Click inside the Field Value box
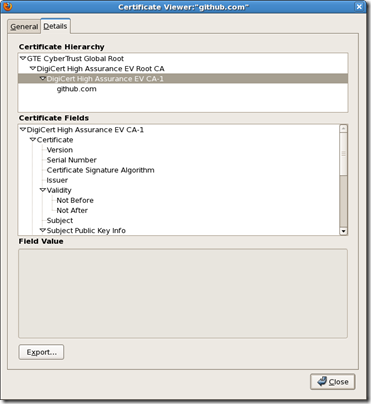 pyautogui.click(x=183, y=293)
